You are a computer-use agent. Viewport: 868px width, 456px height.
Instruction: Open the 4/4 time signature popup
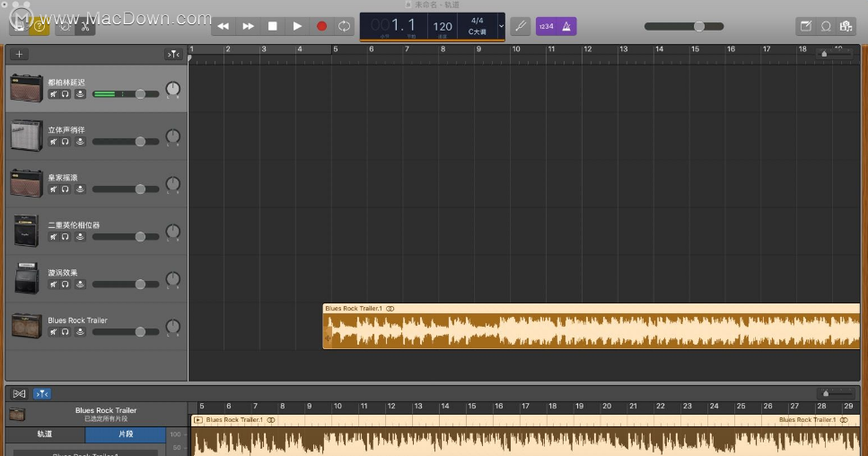pyautogui.click(x=478, y=21)
